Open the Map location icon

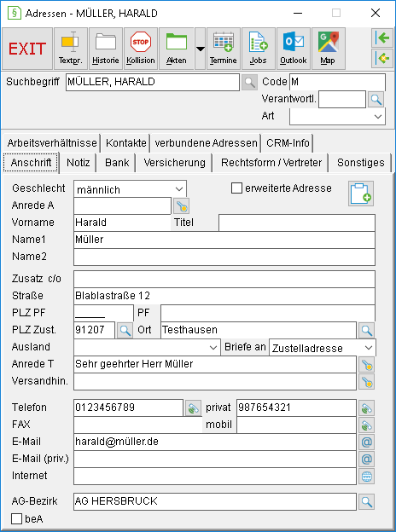point(328,49)
